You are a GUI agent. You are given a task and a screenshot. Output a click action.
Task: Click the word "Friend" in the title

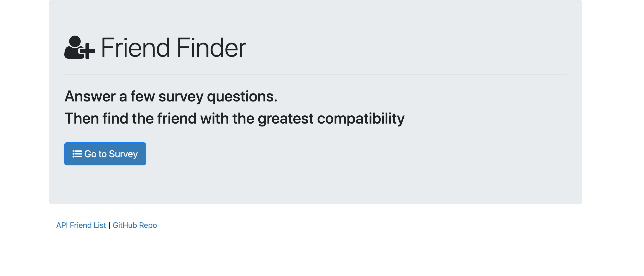[x=135, y=47]
